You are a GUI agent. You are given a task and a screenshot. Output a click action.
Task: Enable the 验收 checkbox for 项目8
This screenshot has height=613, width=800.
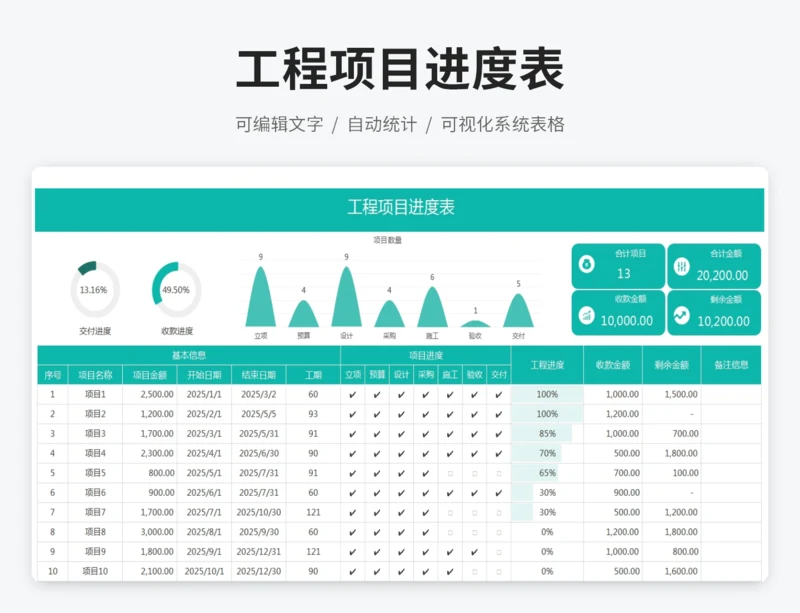point(474,532)
